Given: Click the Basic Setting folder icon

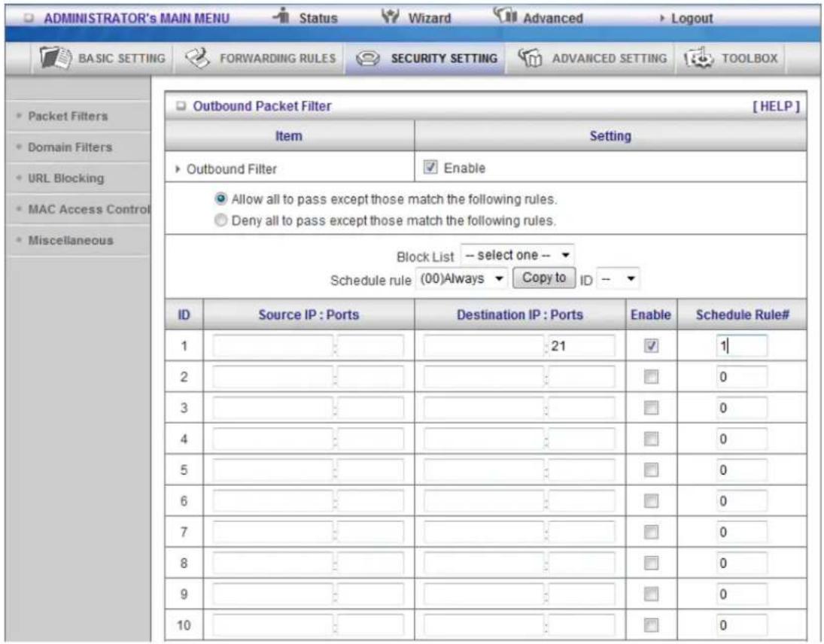Looking at the screenshot, I should [x=56, y=58].
